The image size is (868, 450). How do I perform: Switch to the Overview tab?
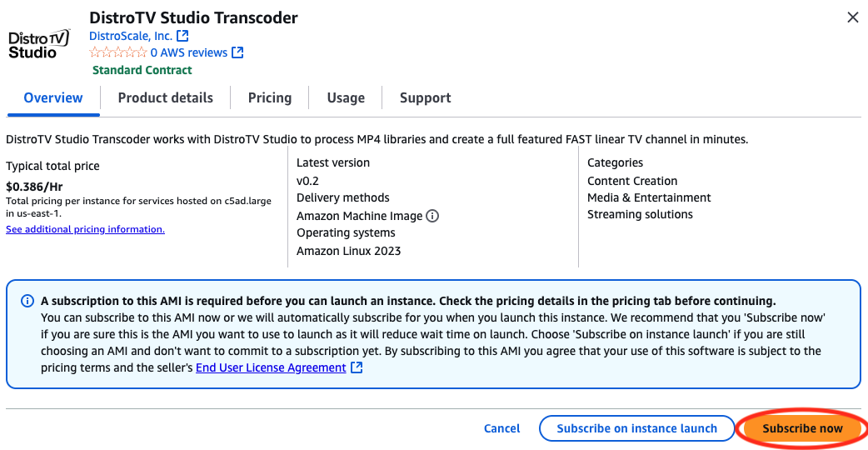pos(53,97)
